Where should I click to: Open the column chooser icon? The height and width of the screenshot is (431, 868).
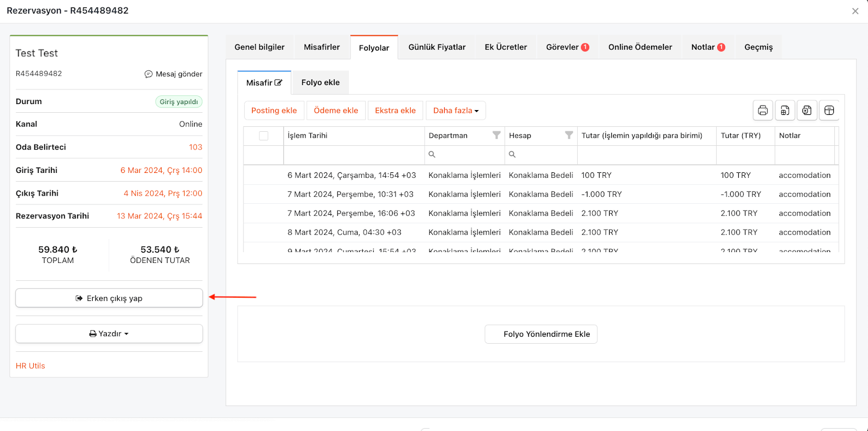[x=829, y=111]
